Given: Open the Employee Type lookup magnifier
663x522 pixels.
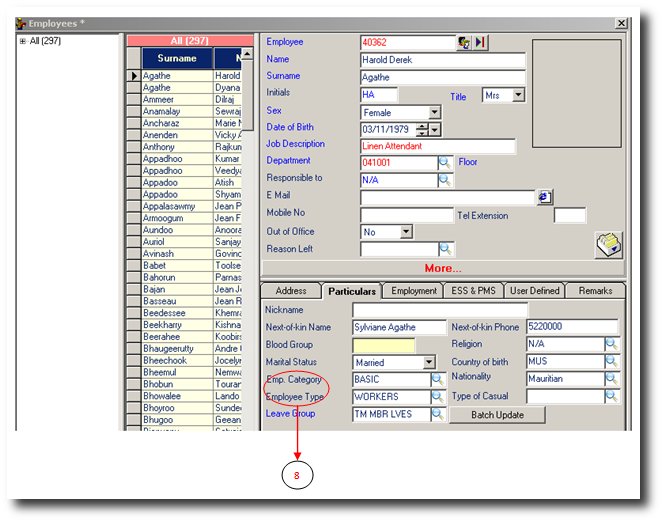Looking at the screenshot, I should click(x=438, y=397).
